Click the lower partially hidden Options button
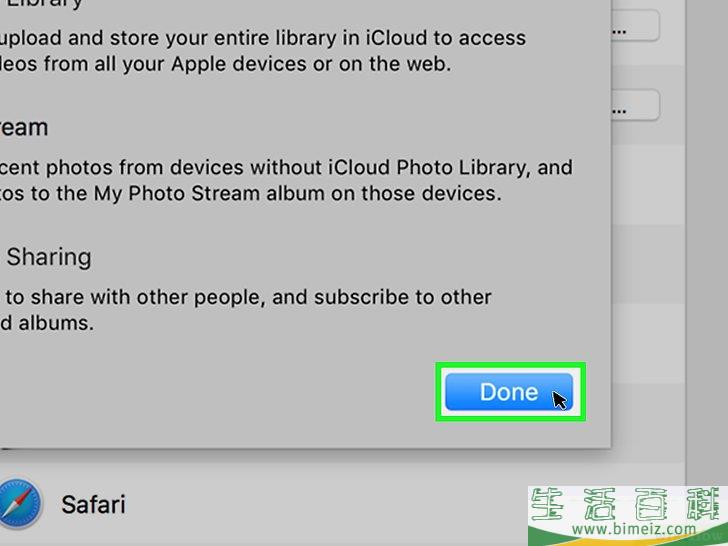 pos(635,105)
